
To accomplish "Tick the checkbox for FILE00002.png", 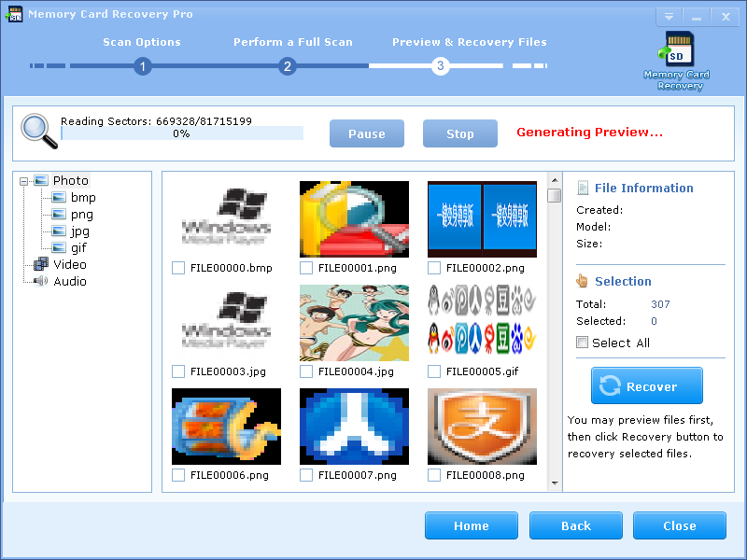I will click(434, 268).
